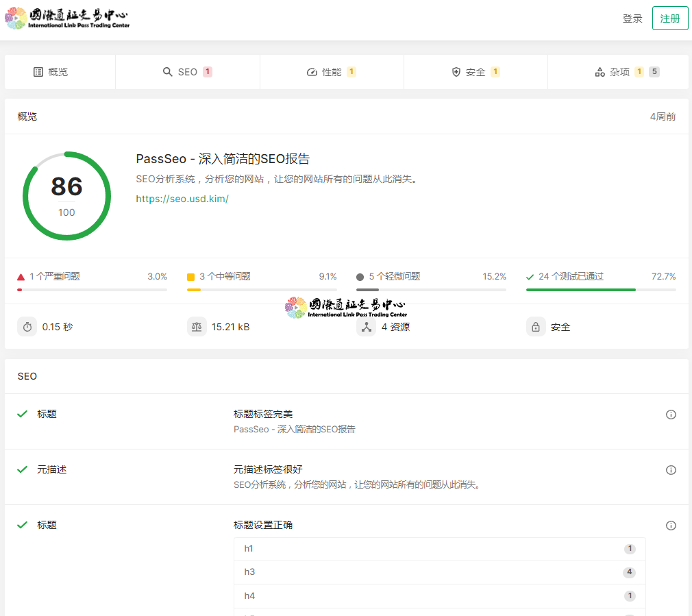The image size is (692, 616).
Task: Click the yellow square medium issue icon
Action: [x=190, y=277]
